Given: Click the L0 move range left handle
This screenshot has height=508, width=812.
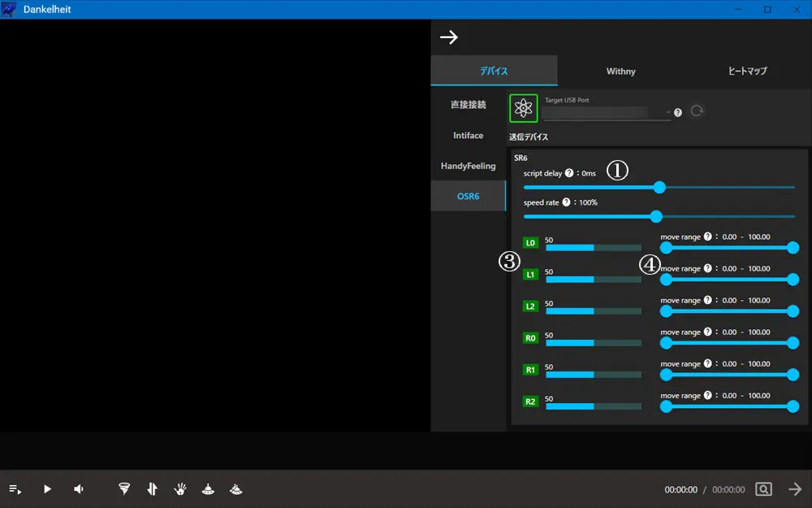Looking at the screenshot, I should (666, 248).
